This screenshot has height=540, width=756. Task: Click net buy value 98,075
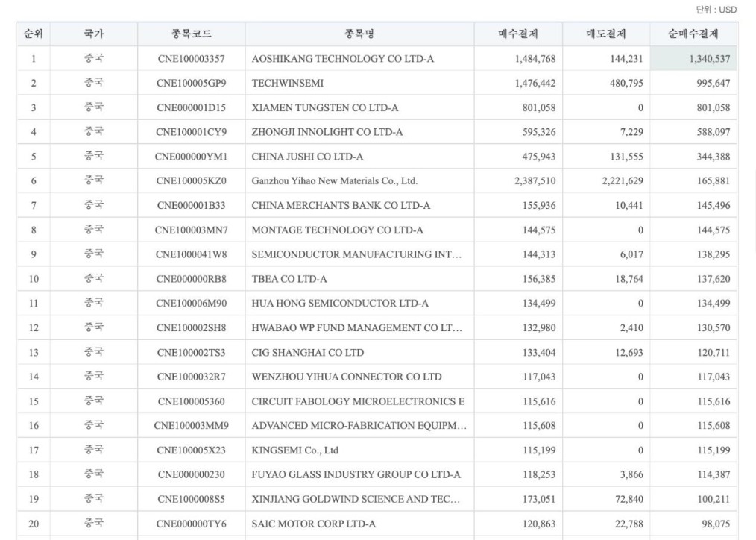tap(716, 524)
